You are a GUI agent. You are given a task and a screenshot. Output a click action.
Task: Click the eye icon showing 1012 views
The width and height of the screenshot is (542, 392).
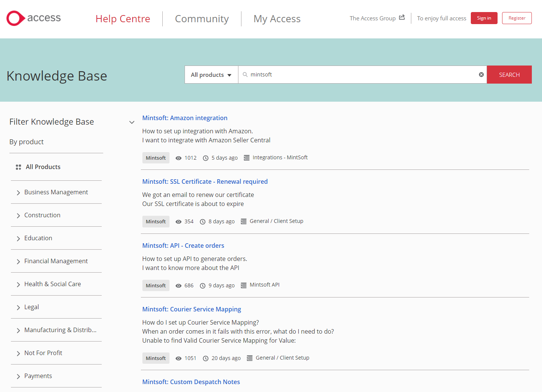click(x=178, y=158)
